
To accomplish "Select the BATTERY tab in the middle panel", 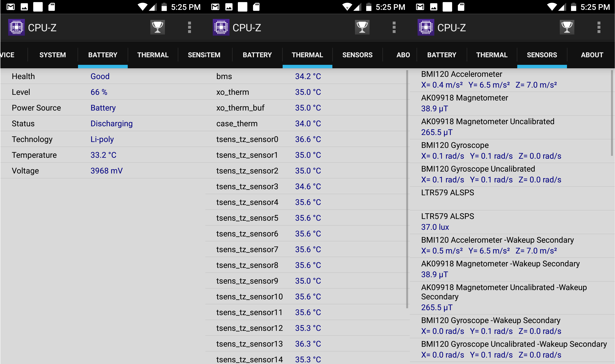I will 257,55.
